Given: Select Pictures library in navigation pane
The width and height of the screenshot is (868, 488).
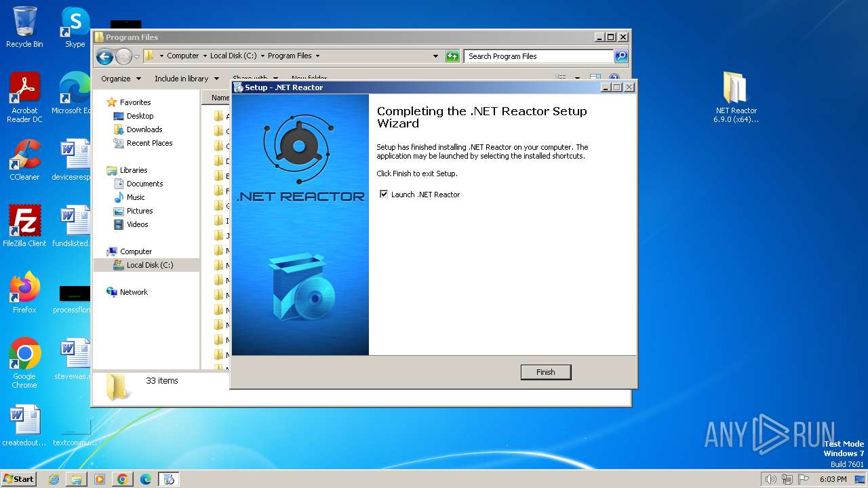Looking at the screenshot, I should tap(140, 211).
